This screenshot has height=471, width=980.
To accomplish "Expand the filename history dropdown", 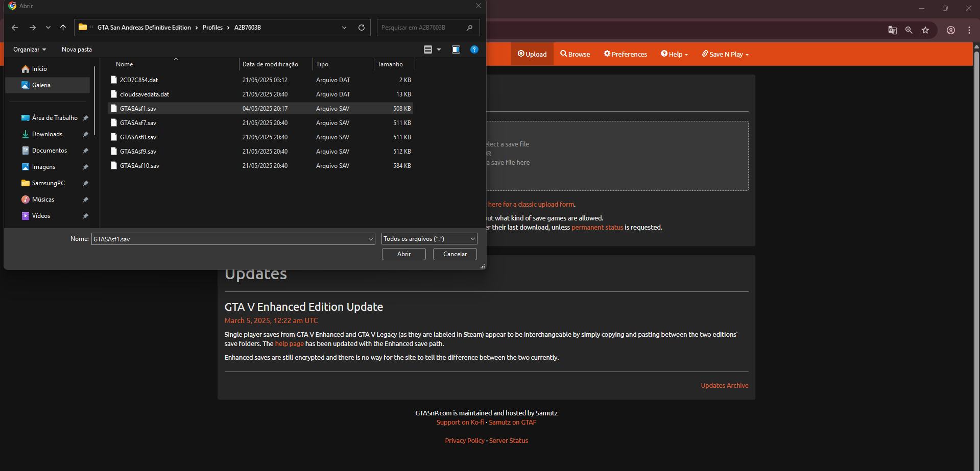I will (371, 239).
